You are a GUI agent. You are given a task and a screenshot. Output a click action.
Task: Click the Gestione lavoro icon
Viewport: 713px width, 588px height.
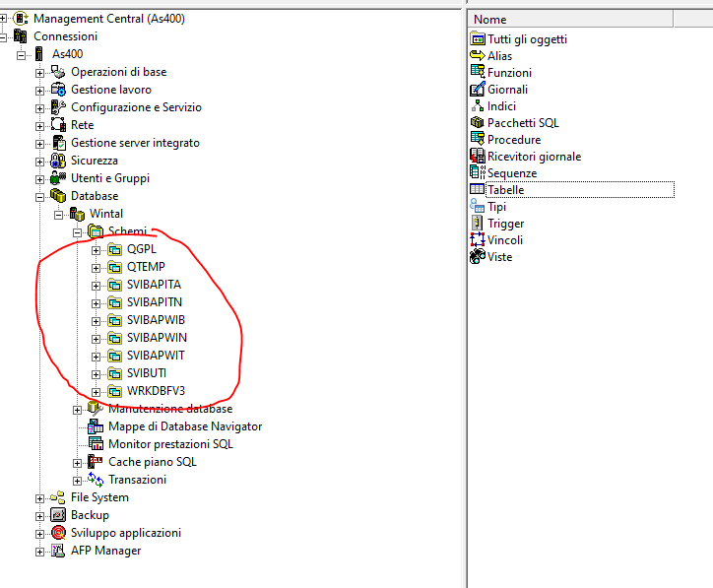click(x=58, y=90)
